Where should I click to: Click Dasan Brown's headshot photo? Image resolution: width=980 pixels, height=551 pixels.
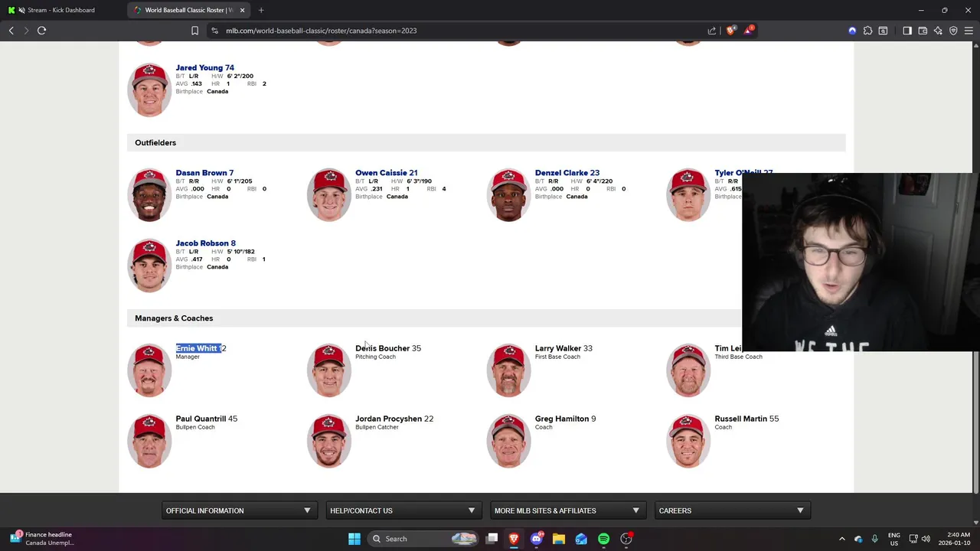[149, 195]
